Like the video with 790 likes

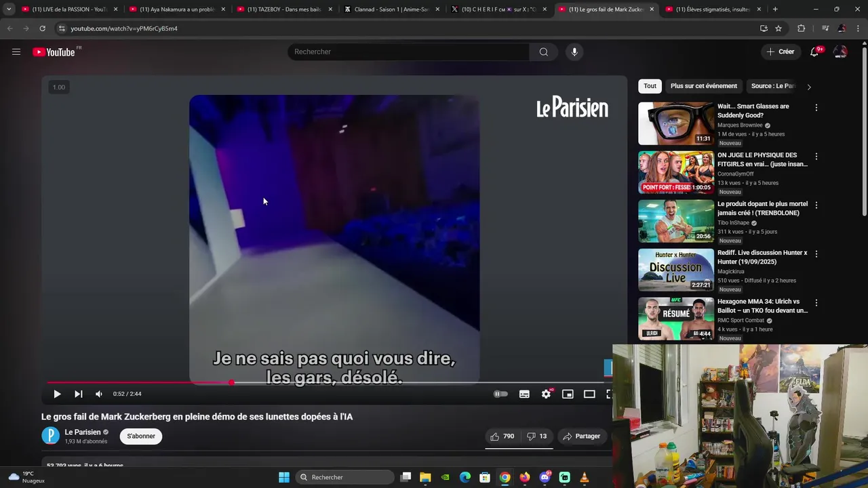coord(502,436)
